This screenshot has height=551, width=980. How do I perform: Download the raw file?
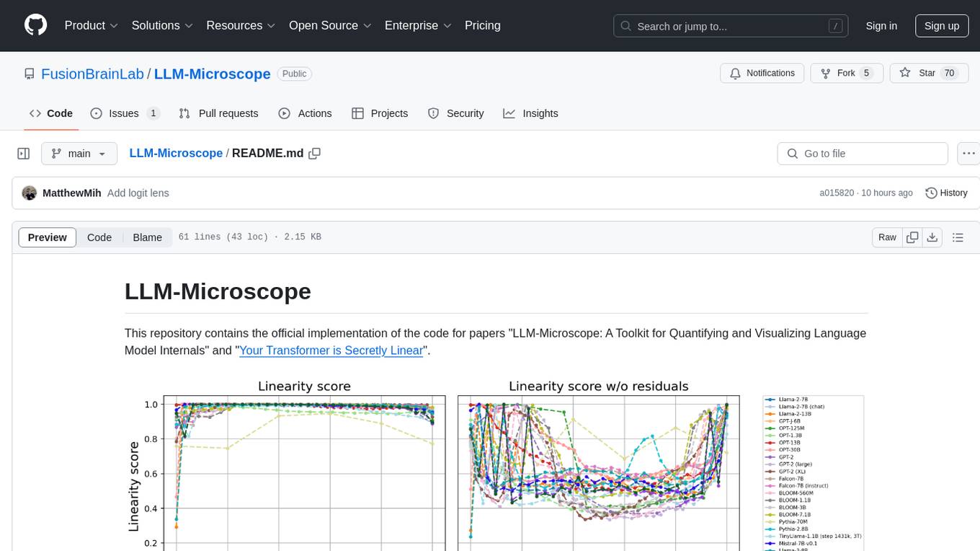[x=932, y=237]
